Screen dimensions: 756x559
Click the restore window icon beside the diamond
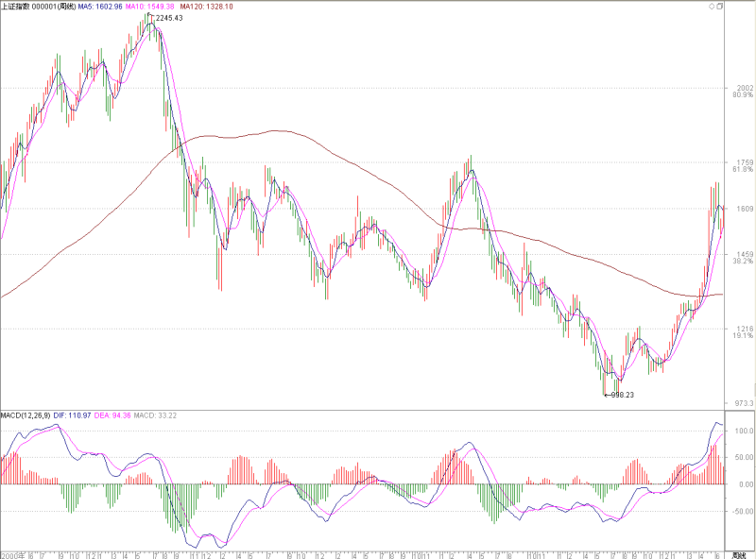pos(719,7)
